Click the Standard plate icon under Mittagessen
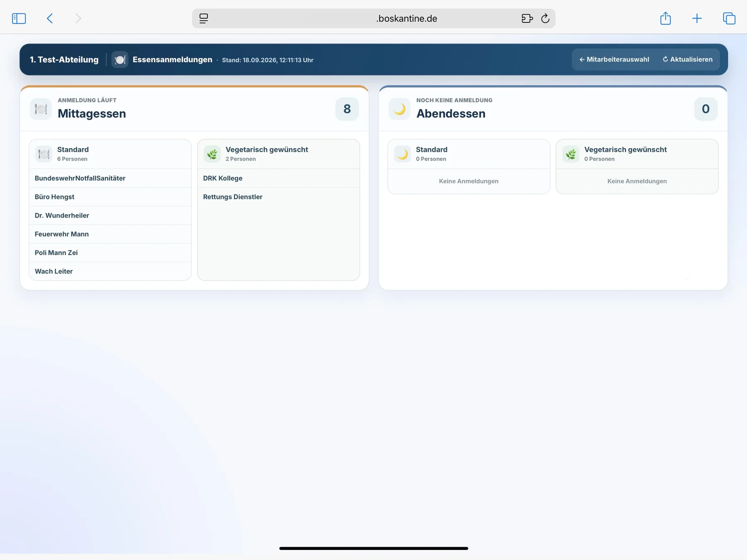 point(44,154)
